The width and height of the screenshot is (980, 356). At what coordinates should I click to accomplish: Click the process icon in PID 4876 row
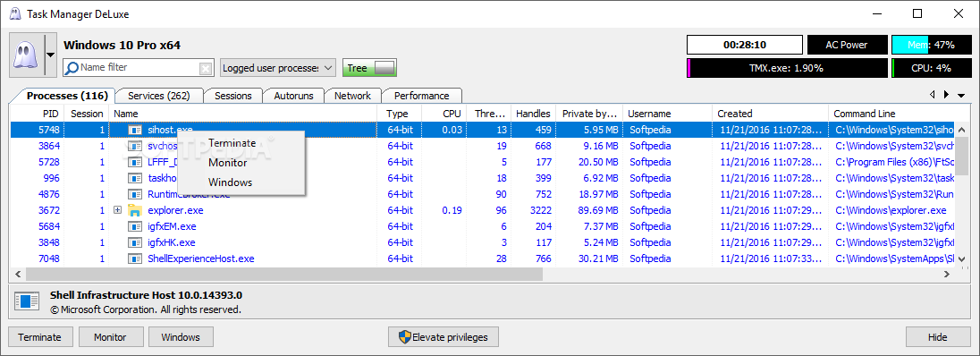click(x=135, y=194)
